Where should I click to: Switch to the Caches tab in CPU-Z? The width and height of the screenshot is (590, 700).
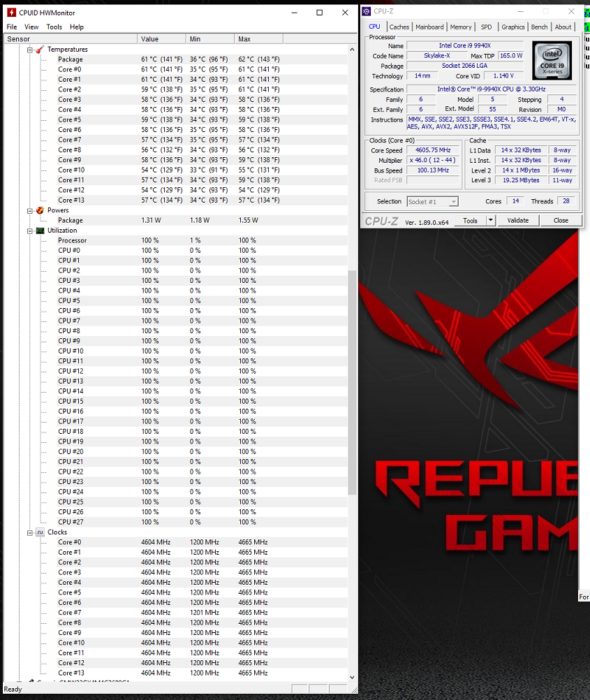[x=399, y=27]
